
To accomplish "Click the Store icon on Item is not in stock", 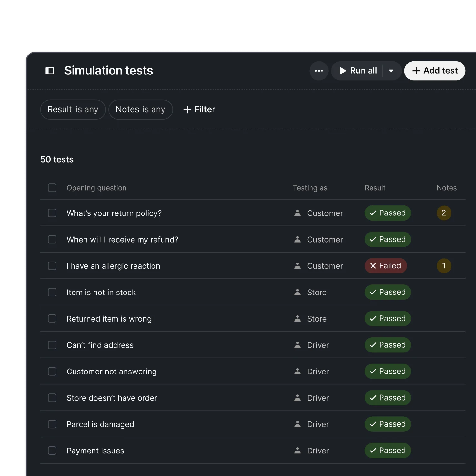I will pos(297,292).
